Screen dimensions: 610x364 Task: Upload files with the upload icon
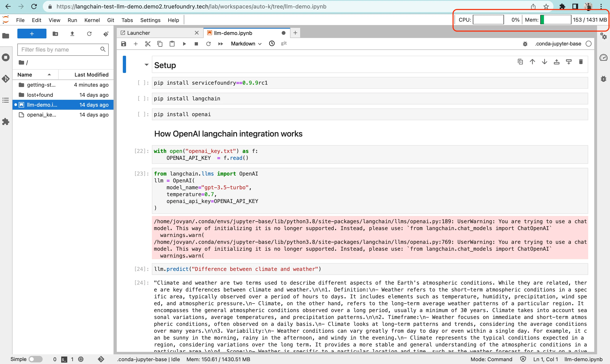click(72, 34)
